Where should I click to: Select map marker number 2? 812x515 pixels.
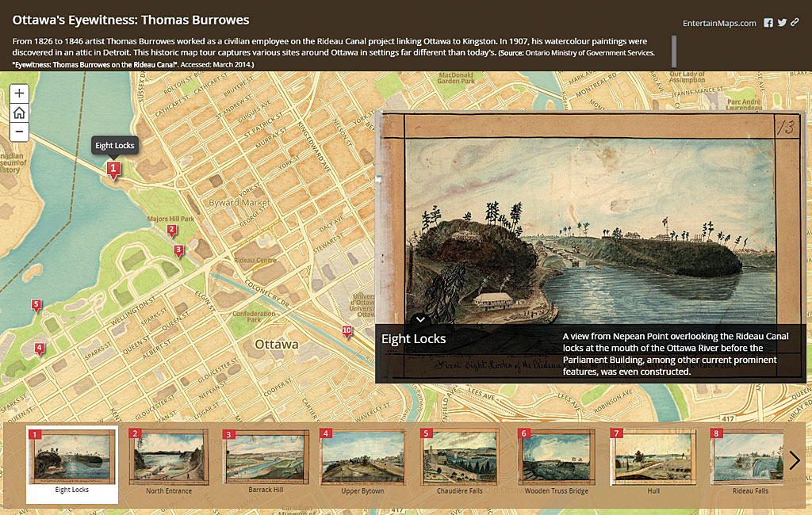pyautogui.click(x=171, y=231)
